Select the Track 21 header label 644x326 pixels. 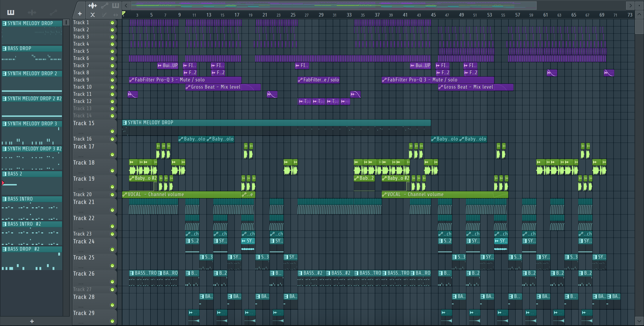84,202
